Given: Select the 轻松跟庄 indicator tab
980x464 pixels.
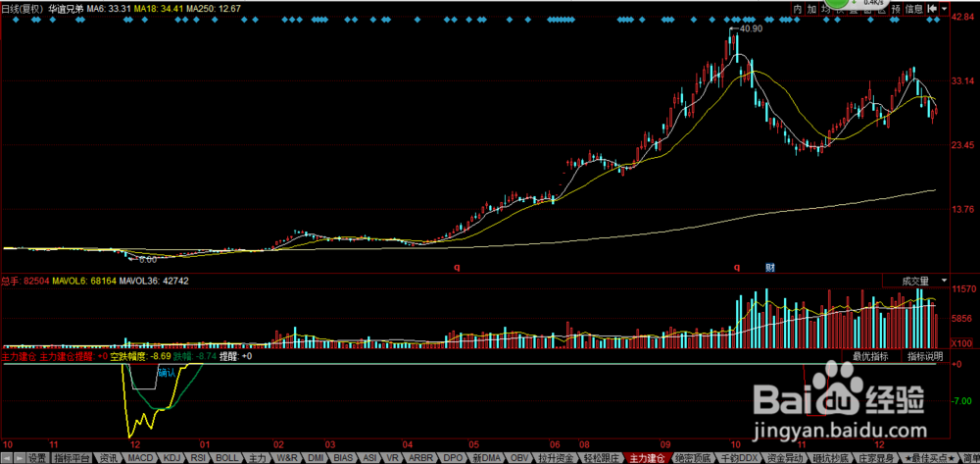Looking at the screenshot, I should pyautogui.click(x=601, y=458).
